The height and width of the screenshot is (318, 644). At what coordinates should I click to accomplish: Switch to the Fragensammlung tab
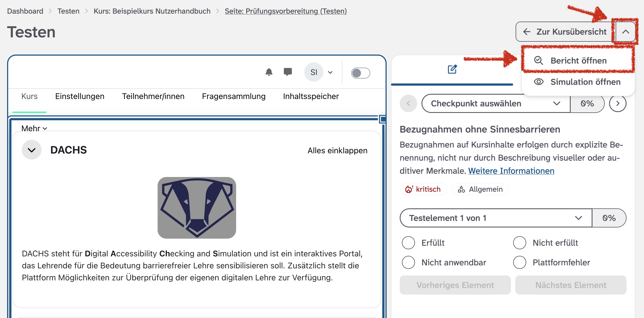234,96
